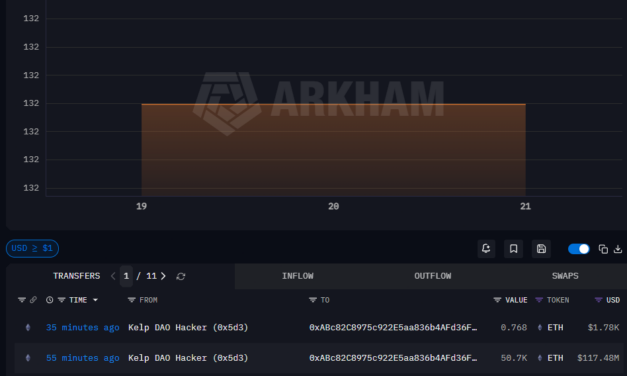627x376 pixels.
Task: Click Ethereum chain icon in 55 minutes row
Action: (x=28, y=358)
